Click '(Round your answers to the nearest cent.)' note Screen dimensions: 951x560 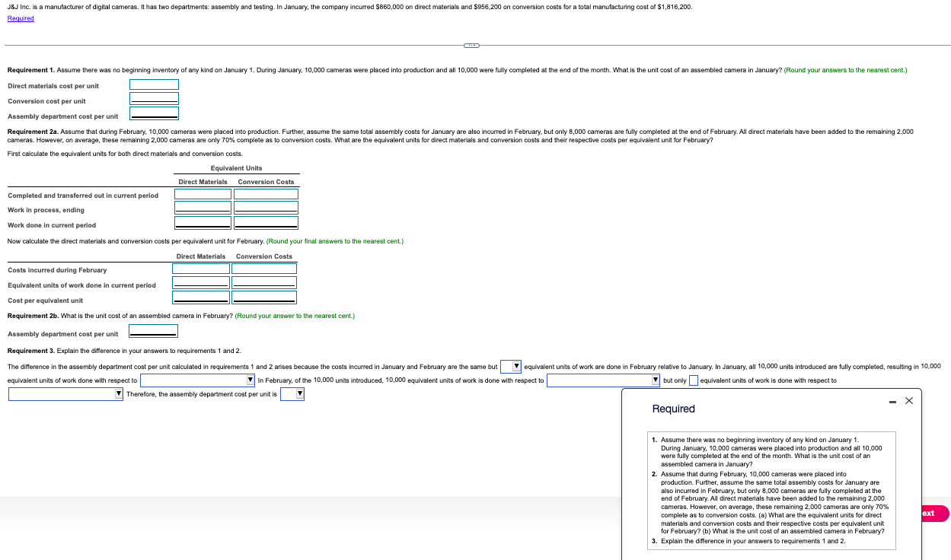(x=845, y=70)
